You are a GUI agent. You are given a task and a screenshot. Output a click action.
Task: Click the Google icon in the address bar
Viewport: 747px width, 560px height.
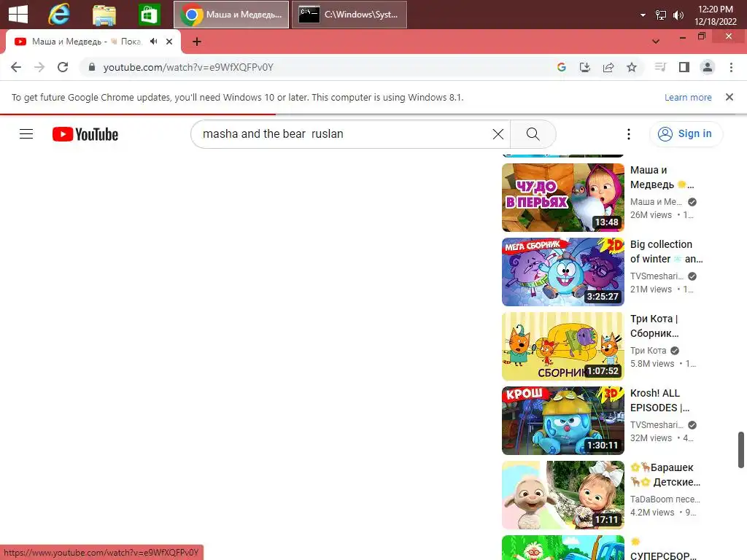[562, 67]
